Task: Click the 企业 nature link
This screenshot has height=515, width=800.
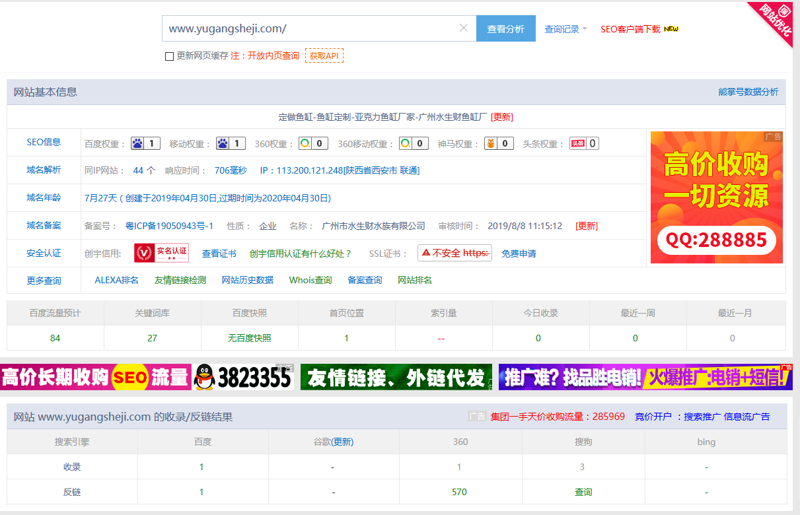Action: click(267, 226)
